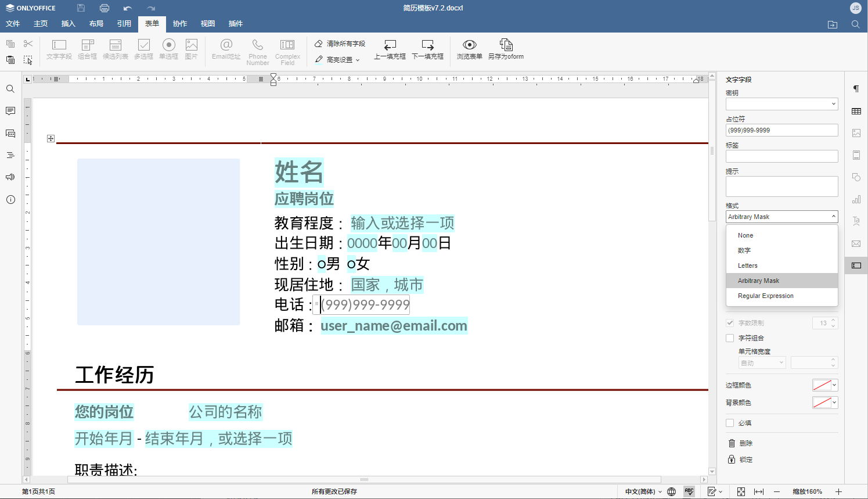
Task: Insert a radio button field (单选框)
Action: [x=169, y=49]
